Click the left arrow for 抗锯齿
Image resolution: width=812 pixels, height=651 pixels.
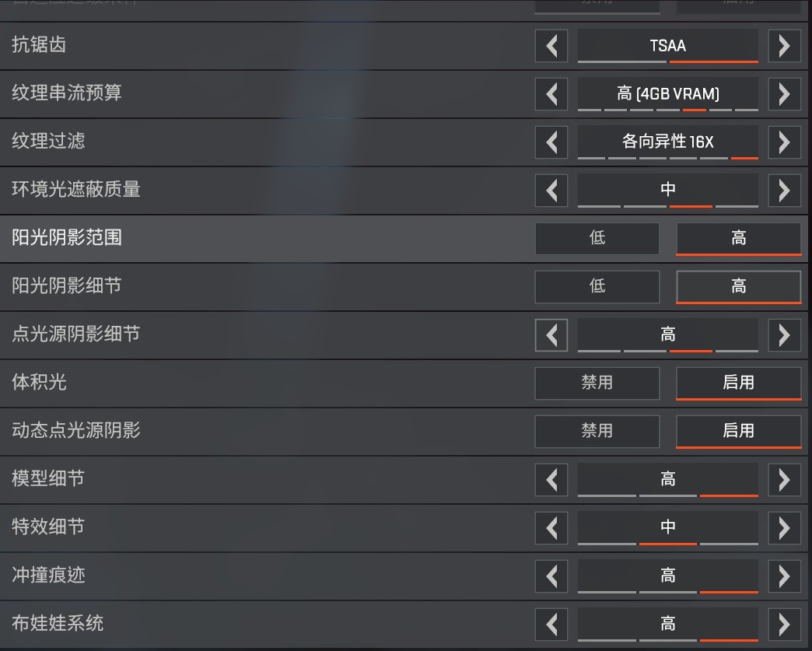pyautogui.click(x=551, y=46)
